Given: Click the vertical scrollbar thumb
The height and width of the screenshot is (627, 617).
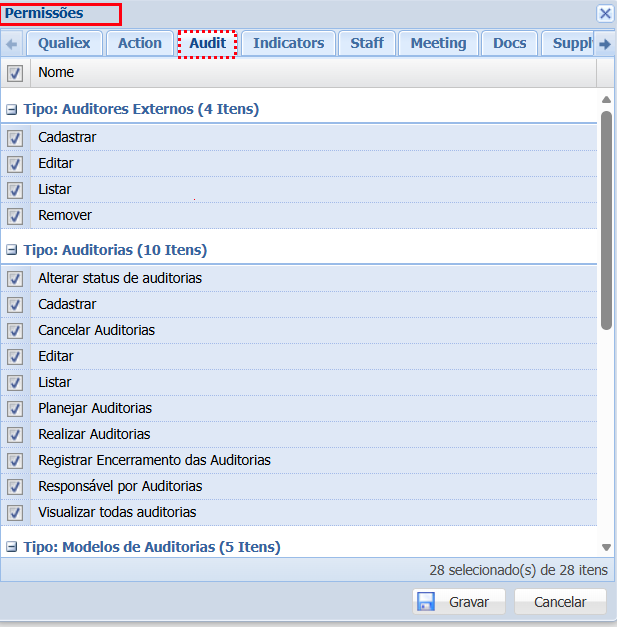Looking at the screenshot, I should [606, 220].
